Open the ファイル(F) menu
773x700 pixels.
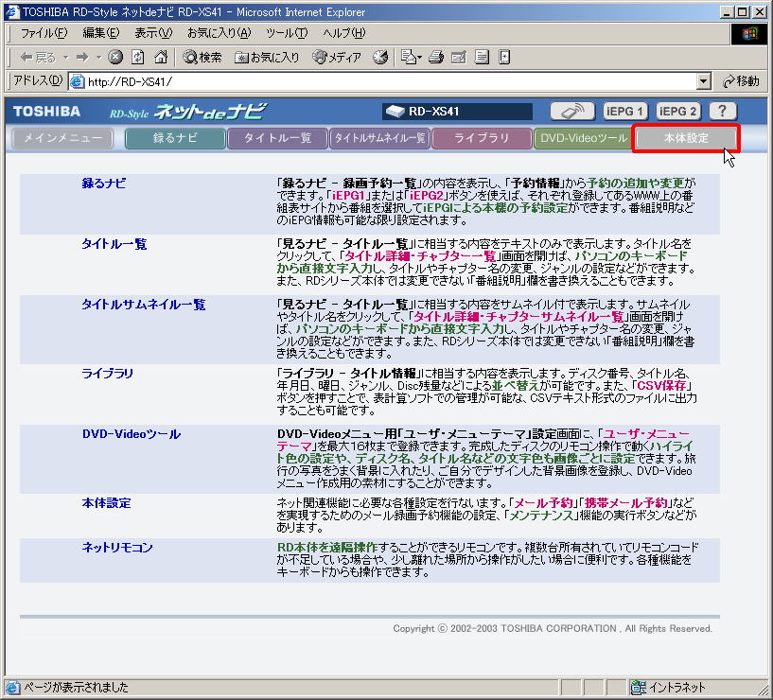[44, 33]
